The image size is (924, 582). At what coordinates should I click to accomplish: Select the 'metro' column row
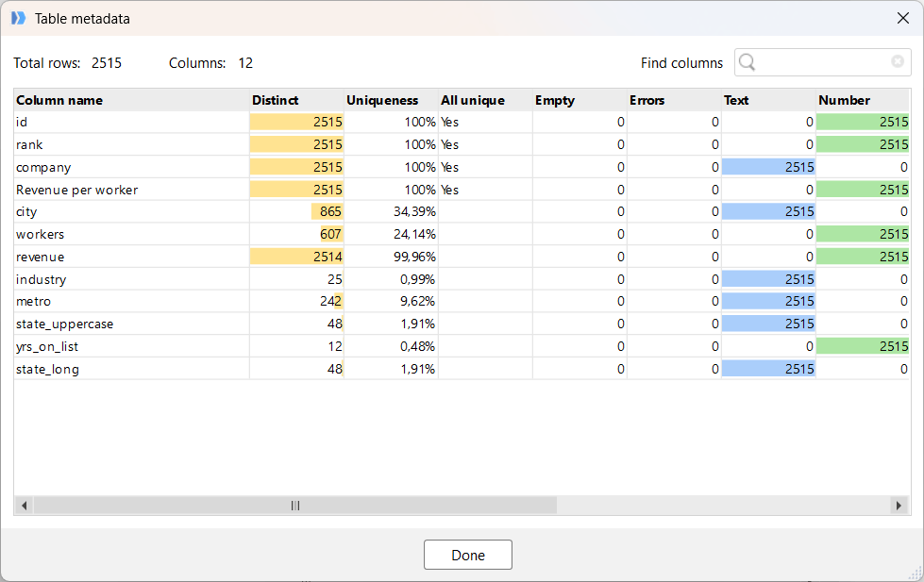[x=462, y=302]
